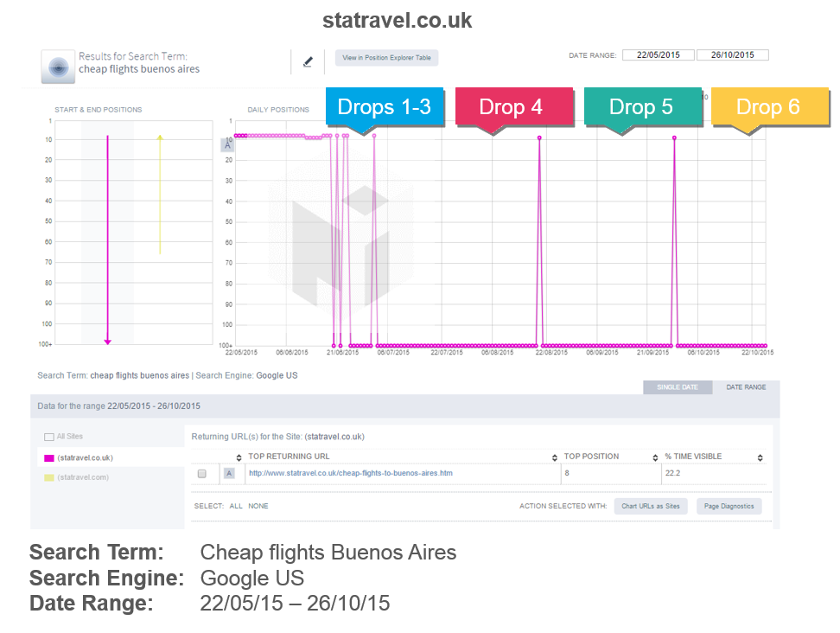The image size is (840, 633).
Task: Click the TOP POSITION column header
Action: click(591, 457)
